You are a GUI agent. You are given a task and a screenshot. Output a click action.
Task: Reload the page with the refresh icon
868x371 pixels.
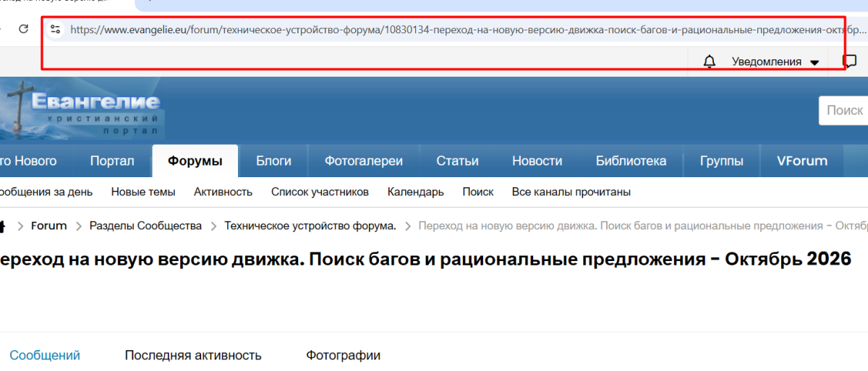(23, 30)
